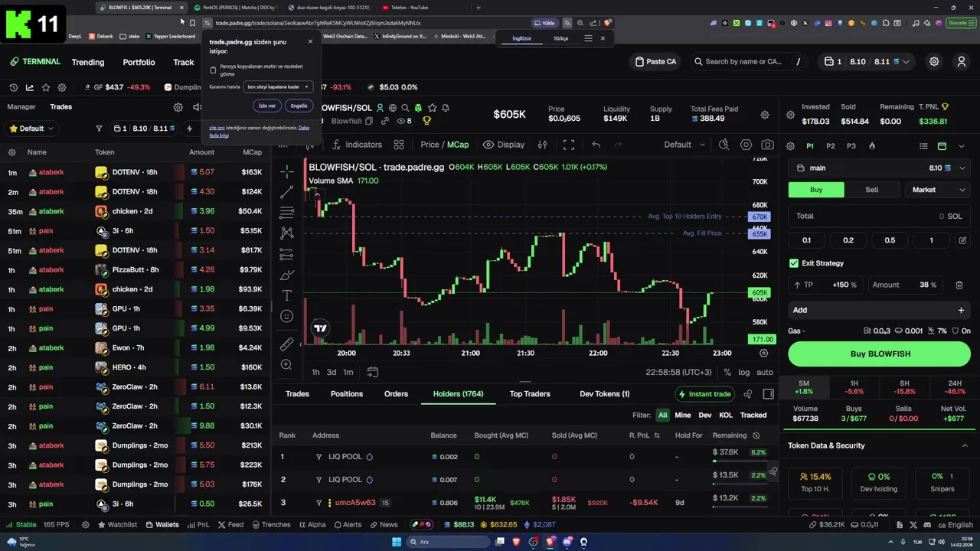This screenshot has height=551, width=980.
Task: Click Buy BLOWFISH button
Action: (x=880, y=354)
